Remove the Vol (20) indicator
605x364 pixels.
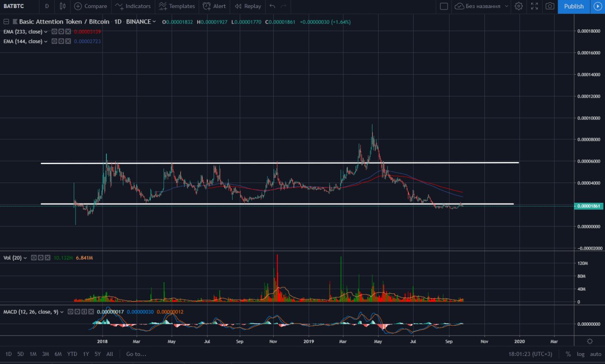(x=48, y=258)
